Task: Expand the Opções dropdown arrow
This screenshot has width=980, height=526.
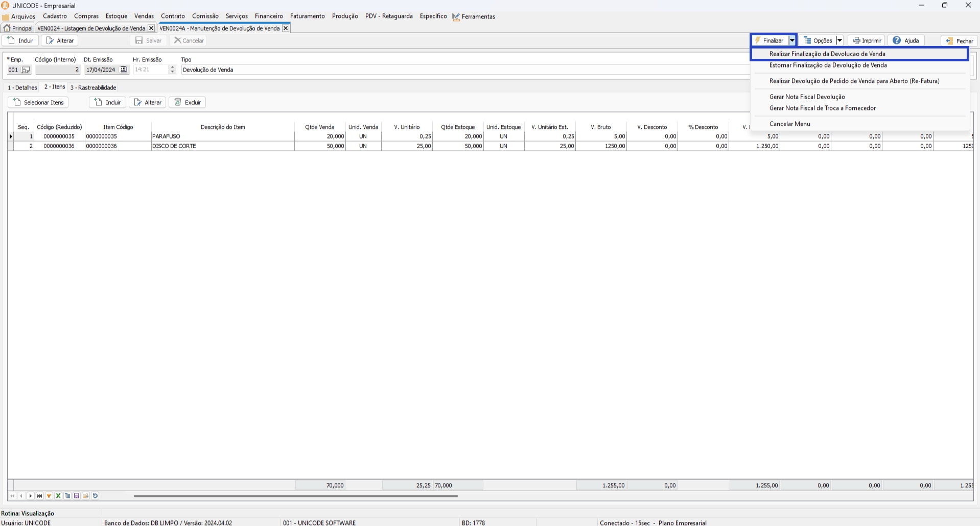Action: point(839,40)
